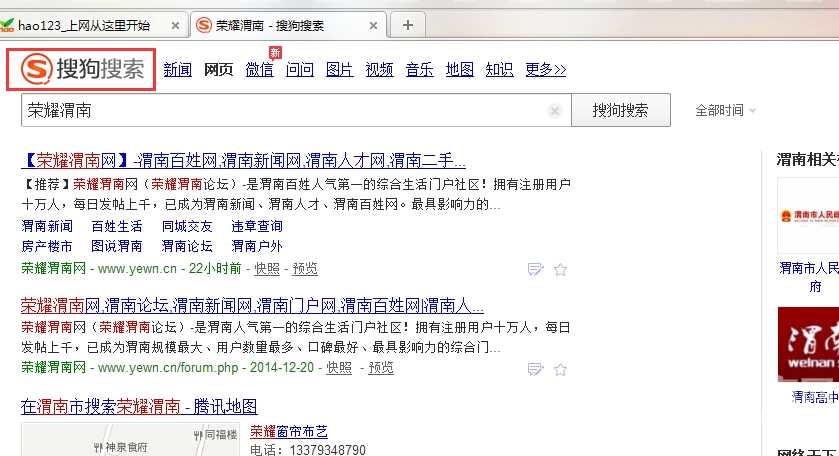Open the 新闻 search category
This screenshot has height=456, width=839.
177,69
